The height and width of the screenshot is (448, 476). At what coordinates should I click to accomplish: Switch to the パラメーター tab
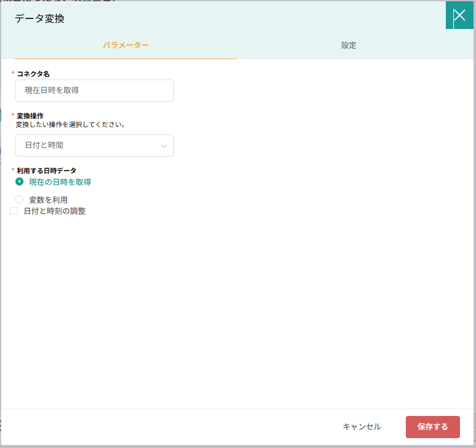[x=126, y=46]
